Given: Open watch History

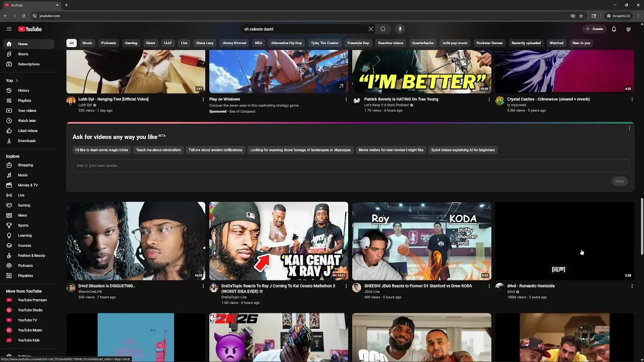Looking at the screenshot, I should [28, 90].
